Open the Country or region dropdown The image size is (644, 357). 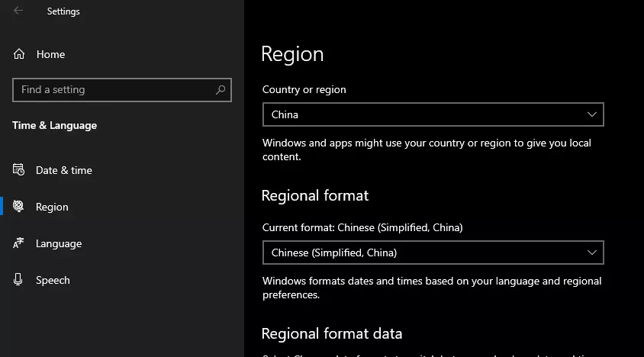(x=433, y=114)
